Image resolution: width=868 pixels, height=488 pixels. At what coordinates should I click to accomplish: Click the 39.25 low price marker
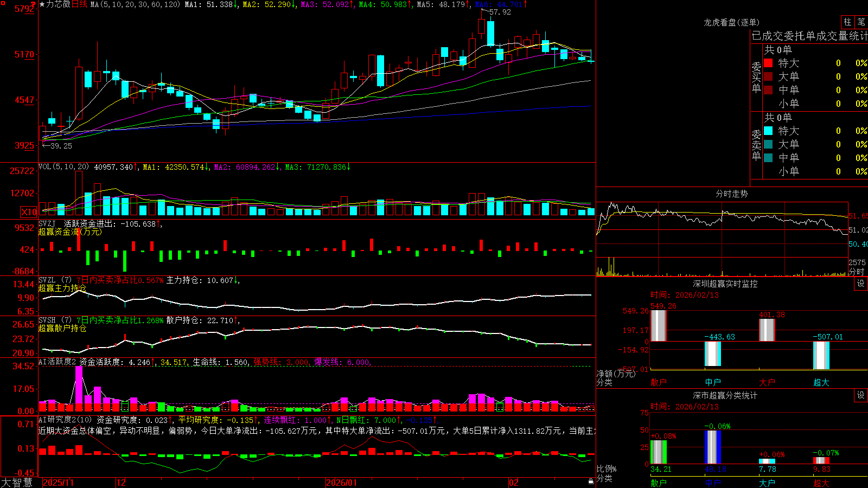point(61,146)
